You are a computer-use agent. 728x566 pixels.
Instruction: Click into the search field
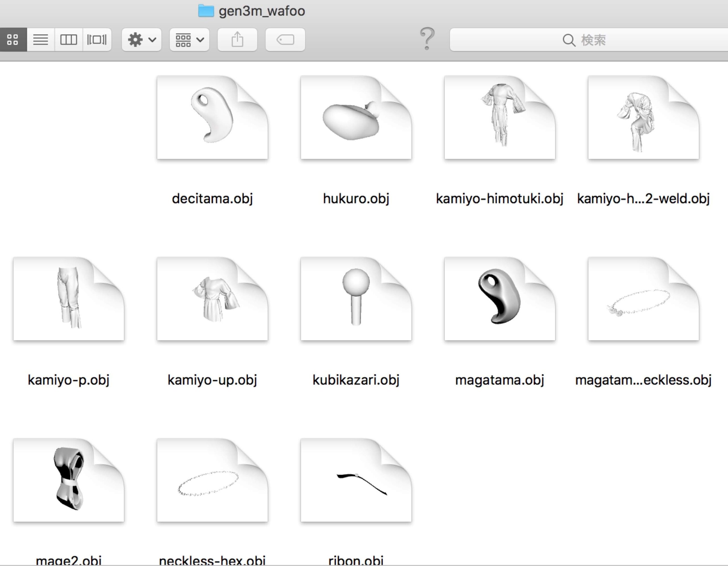click(588, 40)
